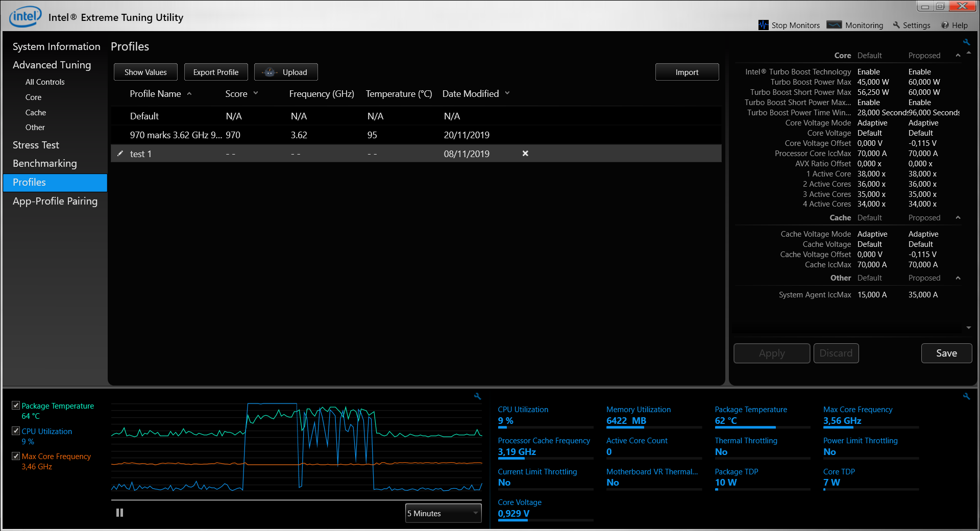Click Core Voltage Offset proposed -0,115 V
Image resolution: width=980 pixels, height=531 pixels.
922,143
